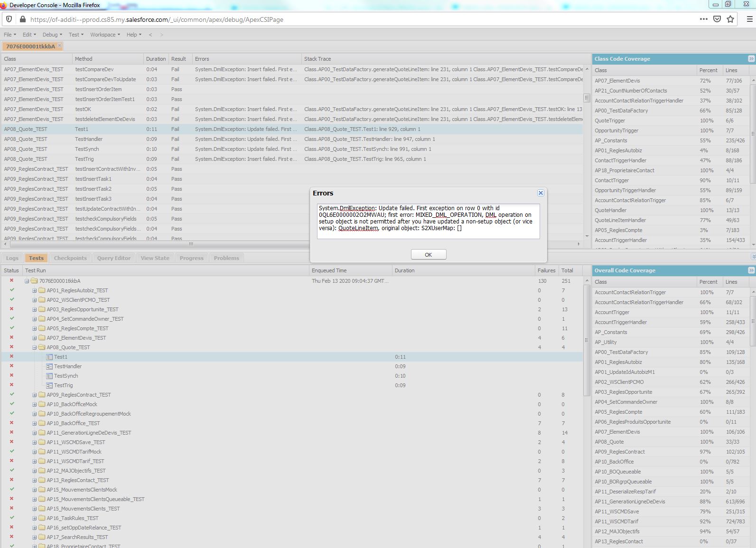Open the Workspace menu
The width and height of the screenshot is (756, 548).
click(104, 35)
